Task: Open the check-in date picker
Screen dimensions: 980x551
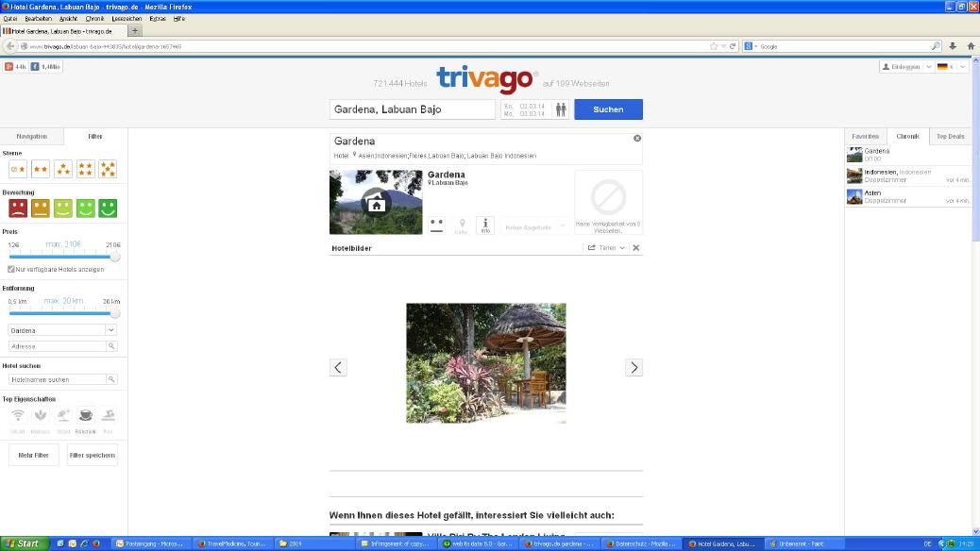Action: 525,107
